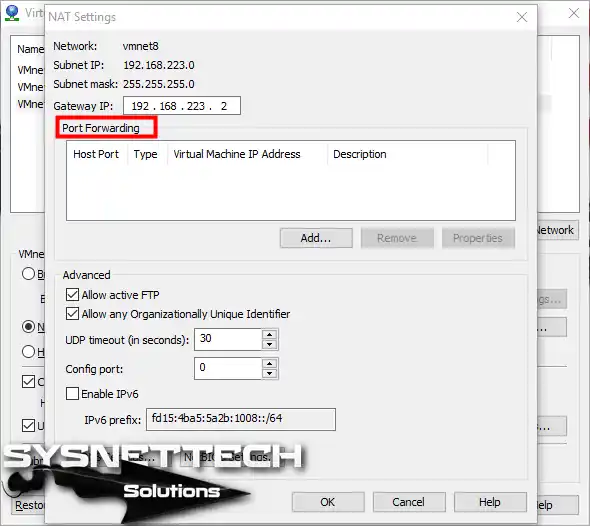Viewport: 590px width, 526px height.
Task: Click the Remove port forwarding button
Action: (x=397, y=238)
